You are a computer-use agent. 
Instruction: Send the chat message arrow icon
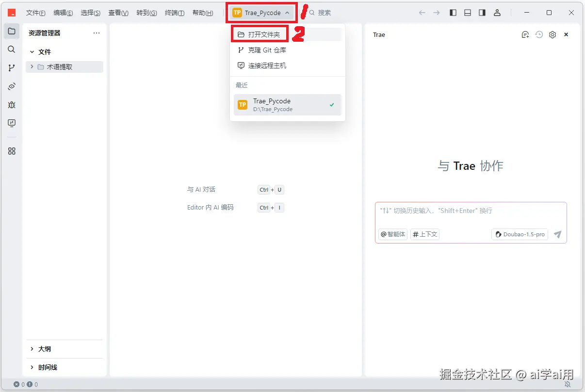click(x=558, y=234)
